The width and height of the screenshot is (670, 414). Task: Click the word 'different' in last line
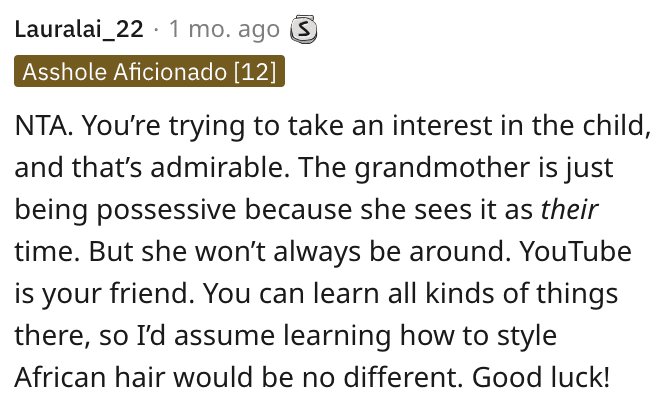(403, 377)
